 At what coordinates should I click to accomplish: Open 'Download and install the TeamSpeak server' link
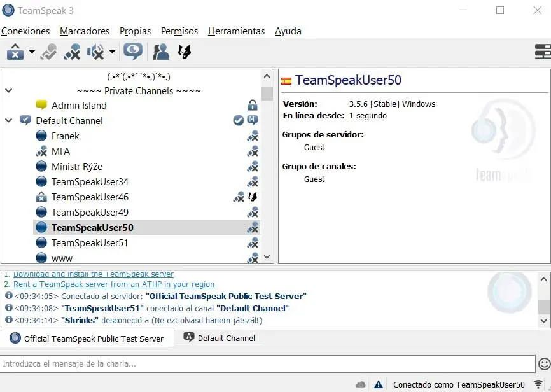click(x=94, y=274)
